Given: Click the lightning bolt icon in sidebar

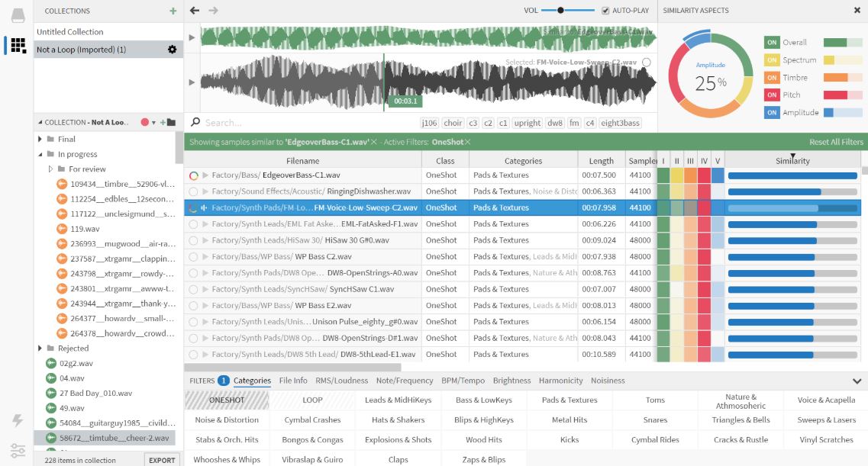Looking at the screenshot, I should (x=18, y=421).
